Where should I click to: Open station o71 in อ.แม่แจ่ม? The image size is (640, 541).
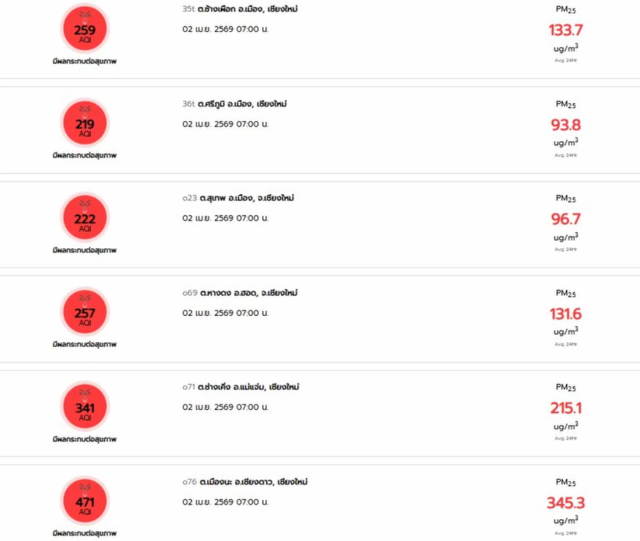[240, 387]
